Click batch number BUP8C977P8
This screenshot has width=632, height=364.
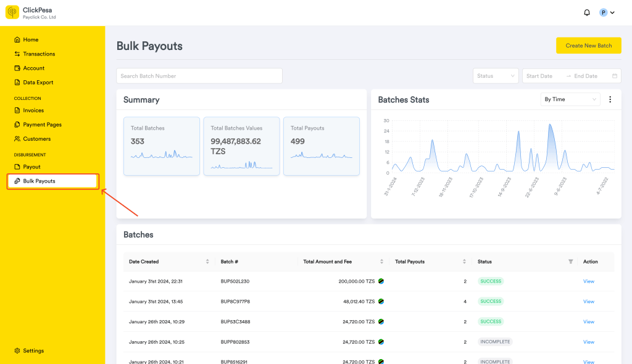pos(235,302)
